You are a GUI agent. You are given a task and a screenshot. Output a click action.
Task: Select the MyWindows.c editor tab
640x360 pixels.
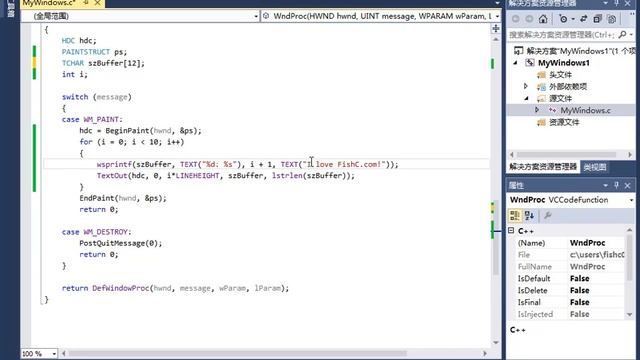pyautogui.click(x=49, y=3)
